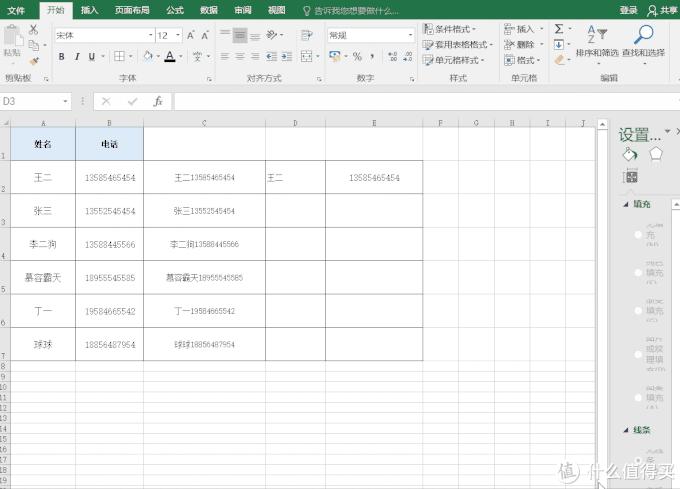Click the Paste clipboard icon
The width and height of the screenshot is (680, 489).
point(13,37)
